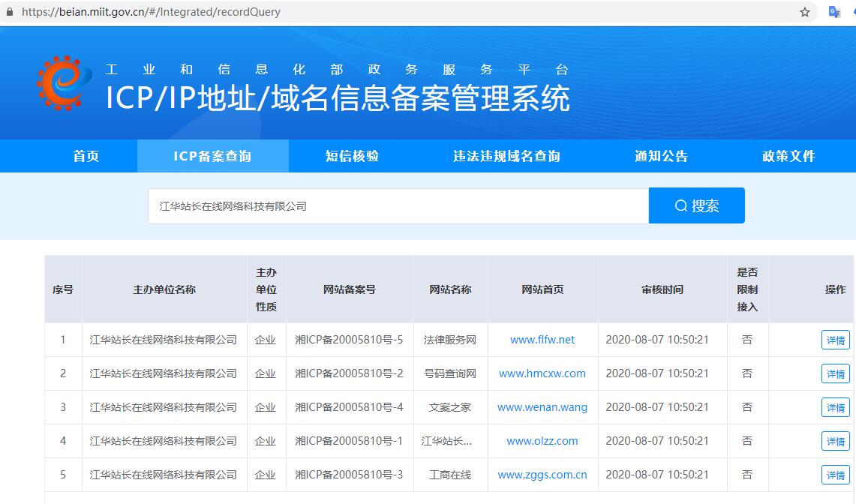Open www.flfw.net link
856x504 pixels.
(542, 340)
